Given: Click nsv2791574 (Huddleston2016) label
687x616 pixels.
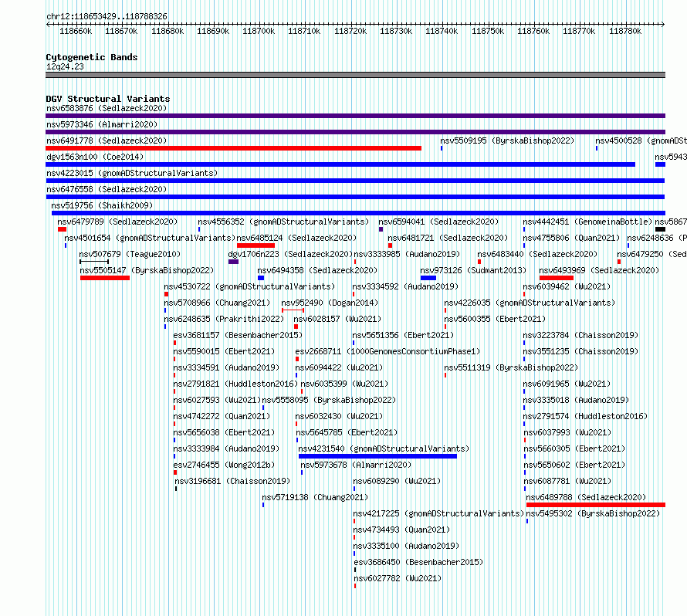Looking at the screenshot, I should [x=585, y=416].
